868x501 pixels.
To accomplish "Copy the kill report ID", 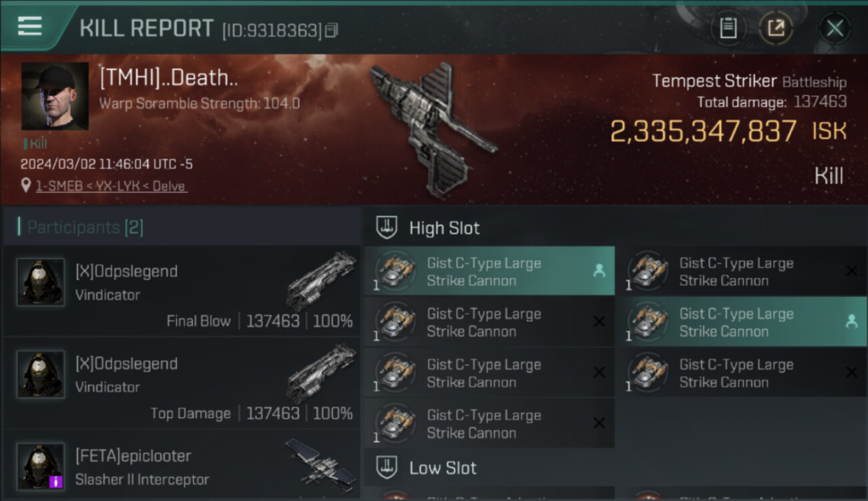I will (332, 30).
